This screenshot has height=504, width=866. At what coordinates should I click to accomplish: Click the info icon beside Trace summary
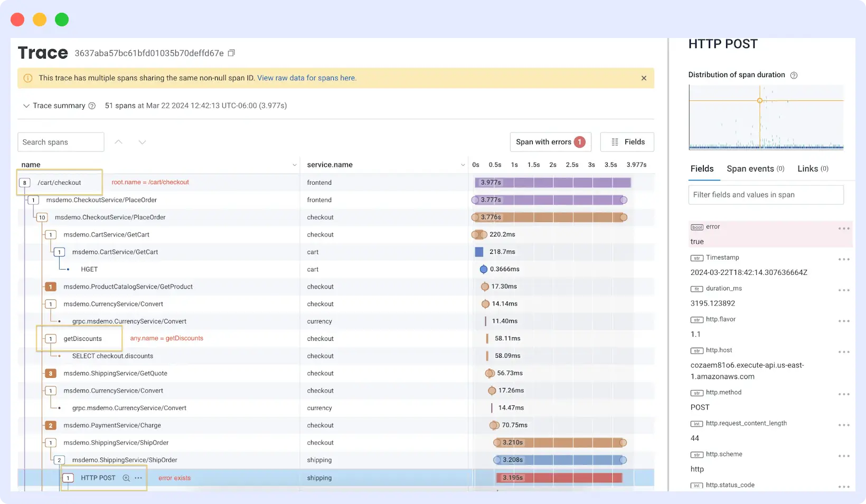[x=92, y=106]
